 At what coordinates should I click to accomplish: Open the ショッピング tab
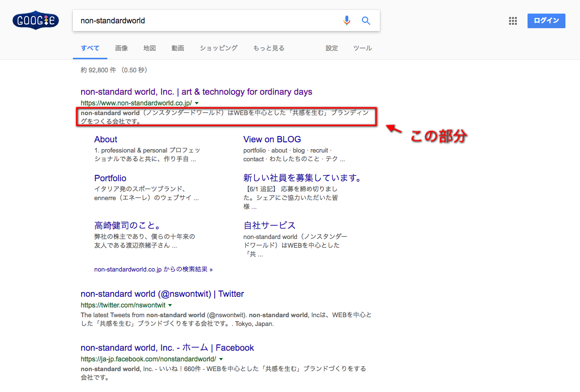(219, 48)
